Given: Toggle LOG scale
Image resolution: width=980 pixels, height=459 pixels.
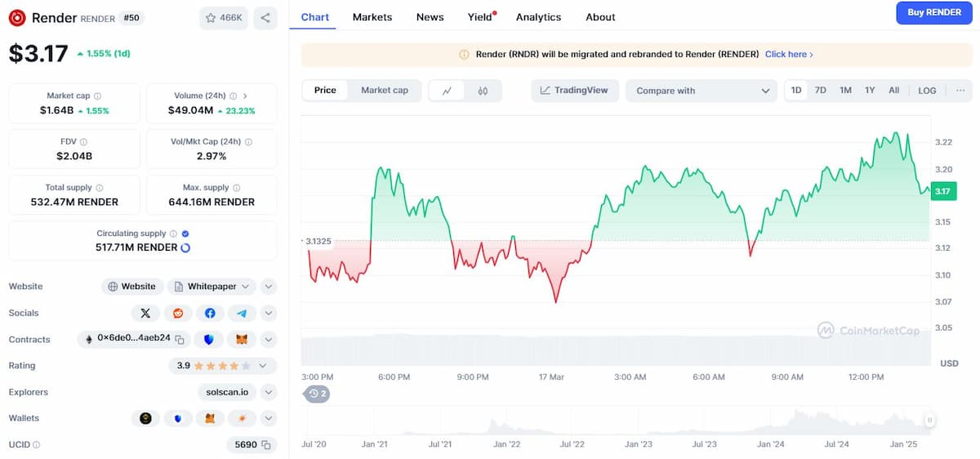Looking at the screenshot, I should (x=927, y=91).
